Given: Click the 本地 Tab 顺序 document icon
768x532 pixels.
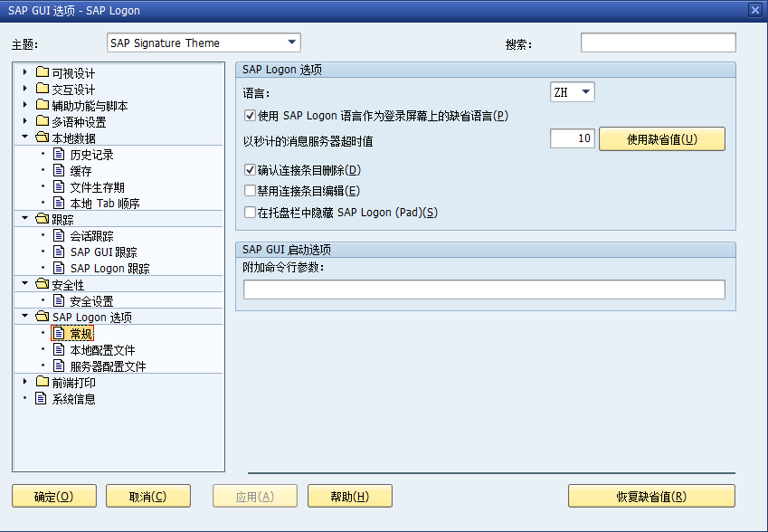Looking at the screenshot, I should [x=59, y=203].
